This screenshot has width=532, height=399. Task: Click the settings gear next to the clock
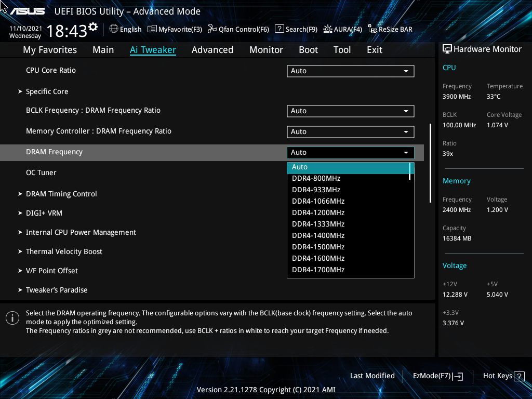93,26
